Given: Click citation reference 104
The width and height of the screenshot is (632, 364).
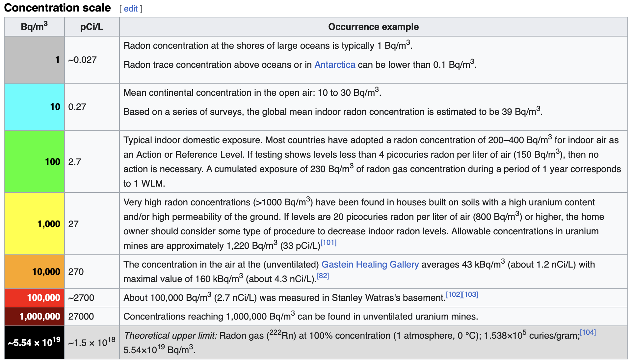Looking at the screenshot, I should [588, 333].
